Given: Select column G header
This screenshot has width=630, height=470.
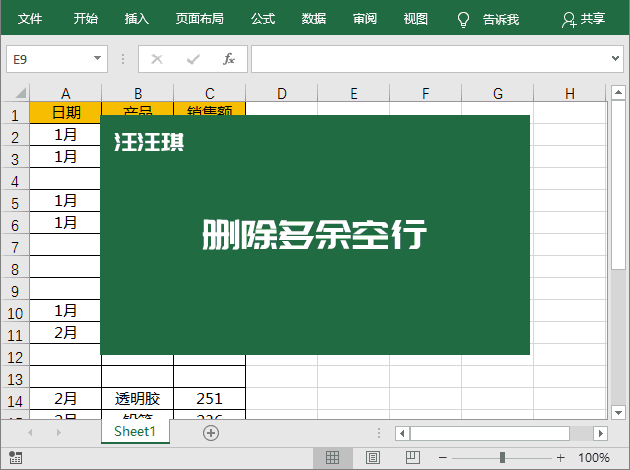Looking at the screenshot, I should coord(497,93).
